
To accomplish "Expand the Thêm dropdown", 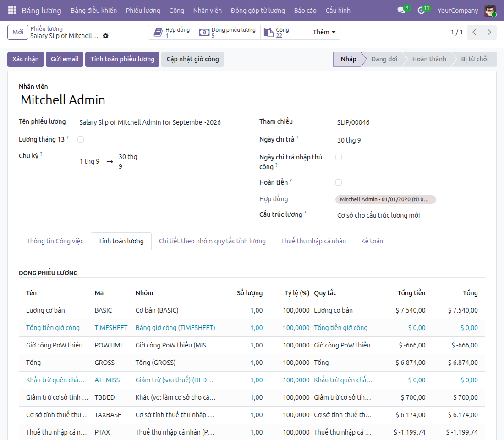I will click(324, 32).
